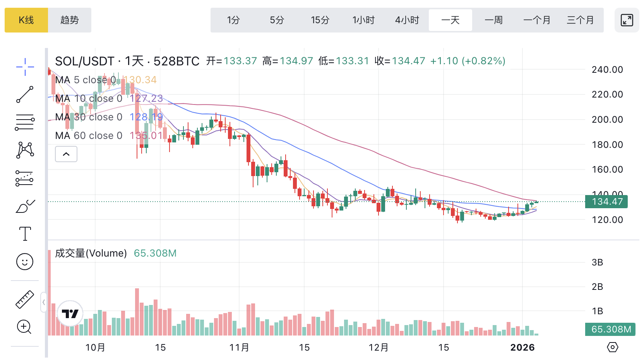Switch to K线 chart mode
The width and height of the screenshot is (644, 363).
pos(26,20)
